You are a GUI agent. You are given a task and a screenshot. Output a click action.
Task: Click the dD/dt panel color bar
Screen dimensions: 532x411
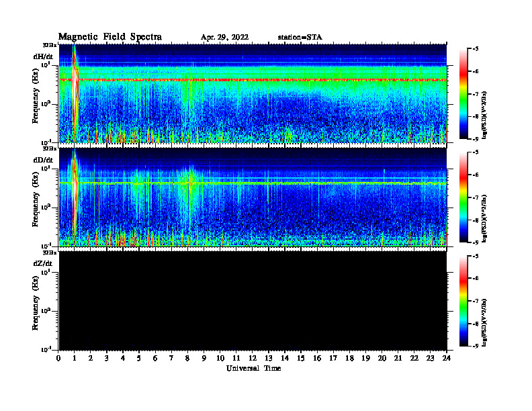coord(463,197)
